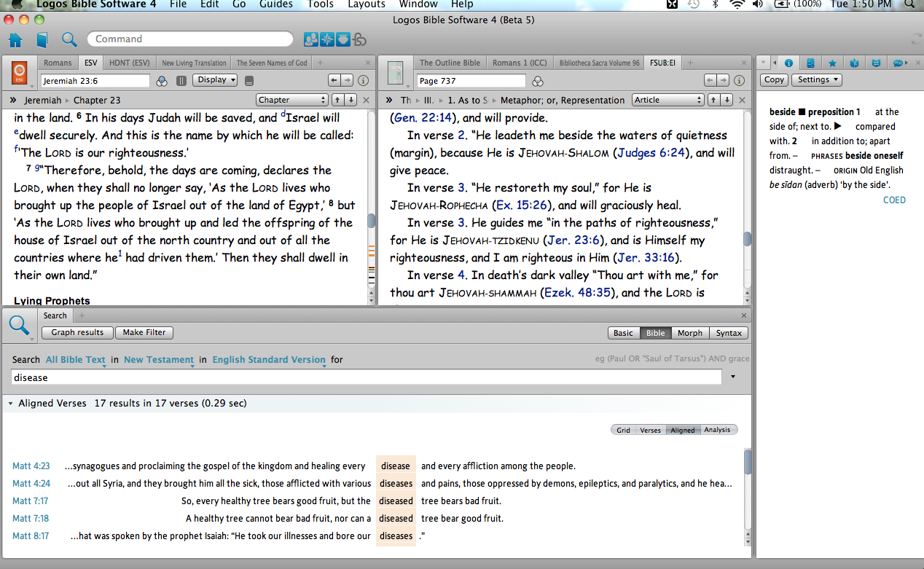Open the Home page icon
Image resolution: width=924 pixels, height=569 pixels.
(15, 39)
